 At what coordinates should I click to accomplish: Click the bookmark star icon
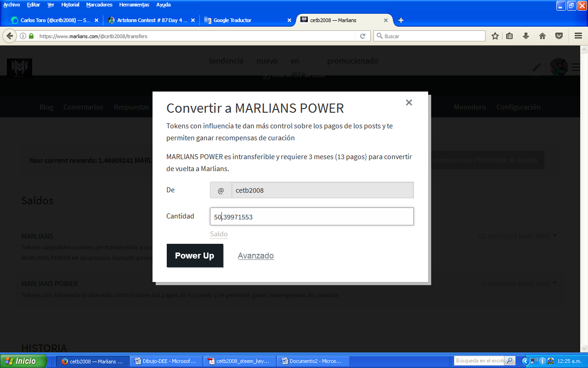coord(495,36)
